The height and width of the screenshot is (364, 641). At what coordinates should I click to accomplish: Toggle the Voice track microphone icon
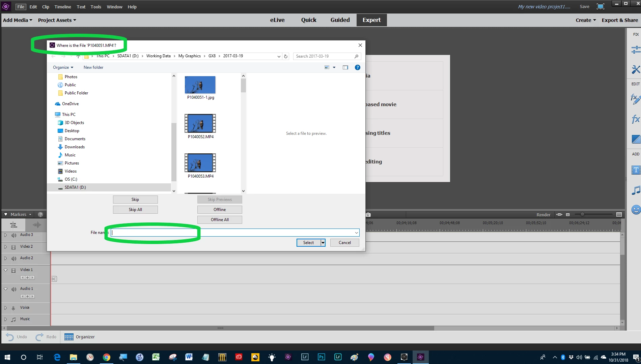coord(13,308)
